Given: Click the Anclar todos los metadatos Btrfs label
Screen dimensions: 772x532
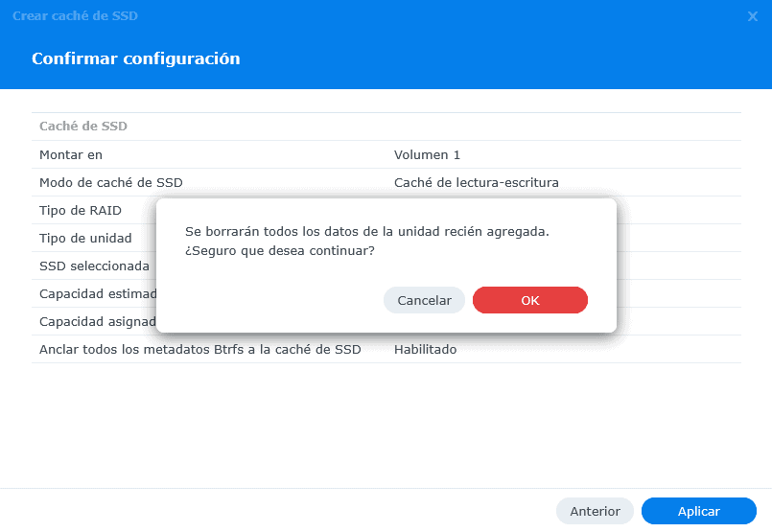Looking at the screenshot, I should point(199,349).
